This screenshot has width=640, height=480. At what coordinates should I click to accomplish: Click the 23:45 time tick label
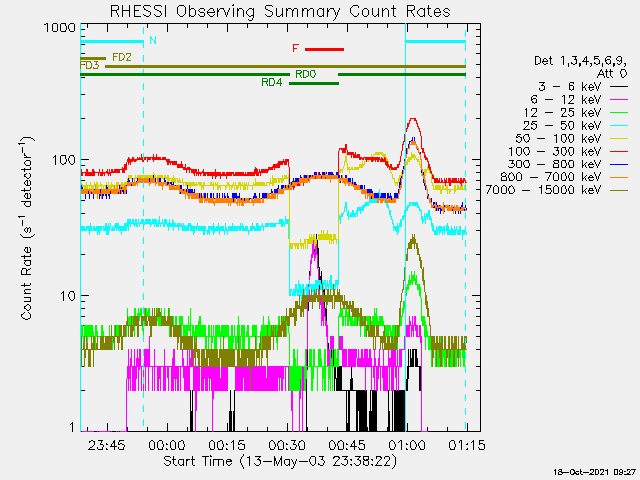tap(107, 445)
